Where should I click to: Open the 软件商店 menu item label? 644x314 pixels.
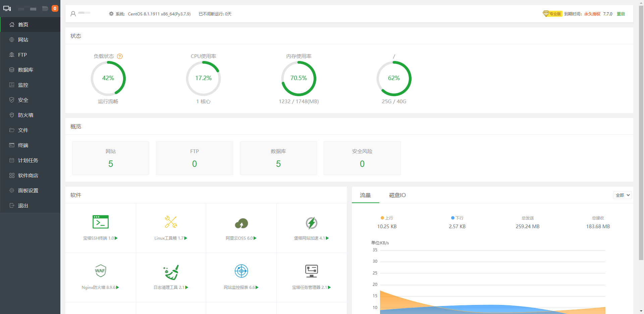click(x=28, y=175)
